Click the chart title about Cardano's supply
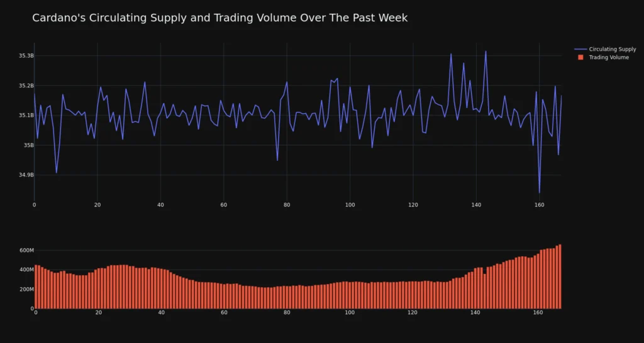644x343 pixels. (x=219, y=18)
